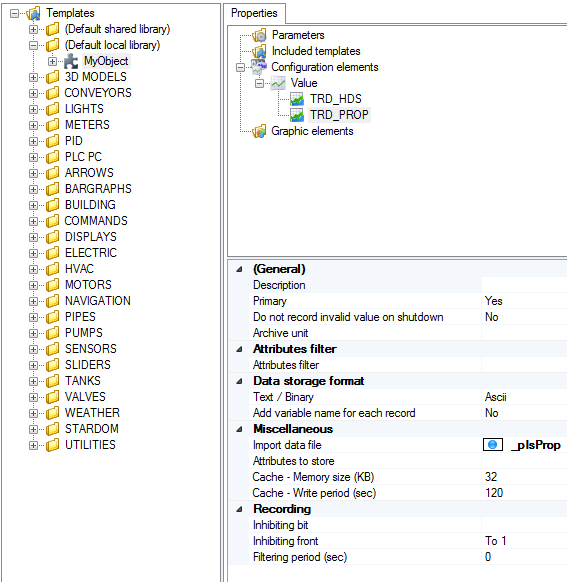
Task: Select the TRD_HDS tree item
Action: click(x=335, y=99)
